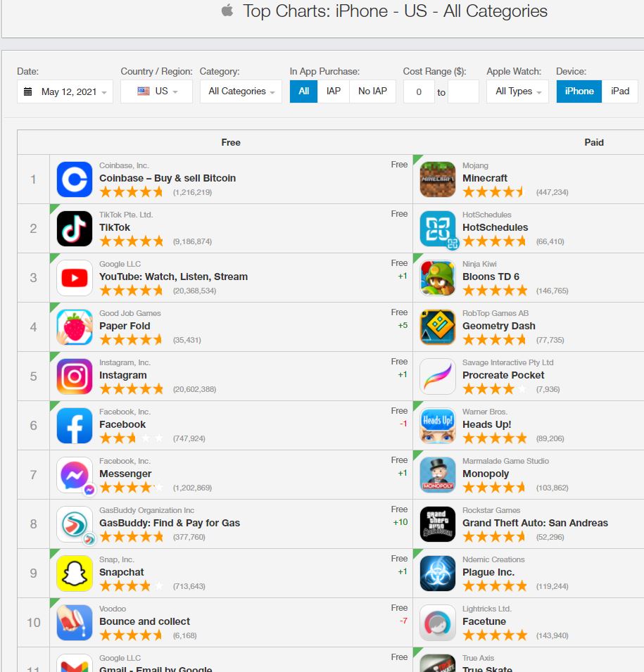
Task: Open the Plague Inc. biohazard icon
Action: click(x=438, y=573)
